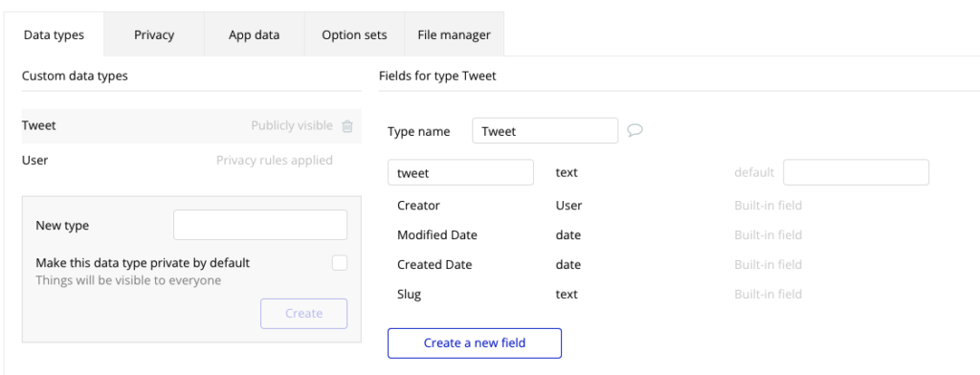Click 'Built-in field' label in Creator row
Screen dimensions: 980x375
click(x=768, y=206)
